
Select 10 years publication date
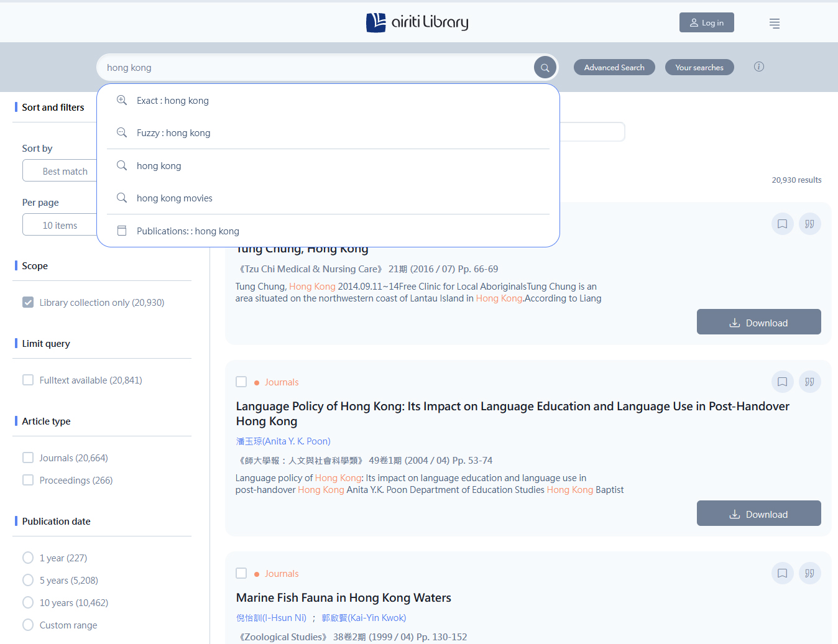(28, 602)
